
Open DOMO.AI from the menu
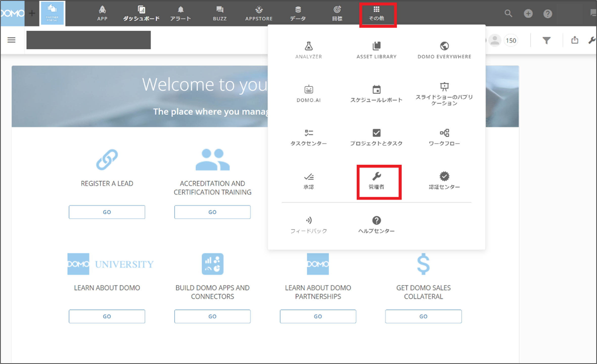(309, 94)
